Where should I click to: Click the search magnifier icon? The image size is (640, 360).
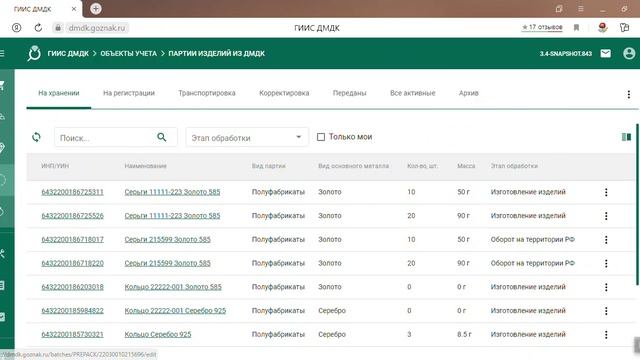point(162,137)
